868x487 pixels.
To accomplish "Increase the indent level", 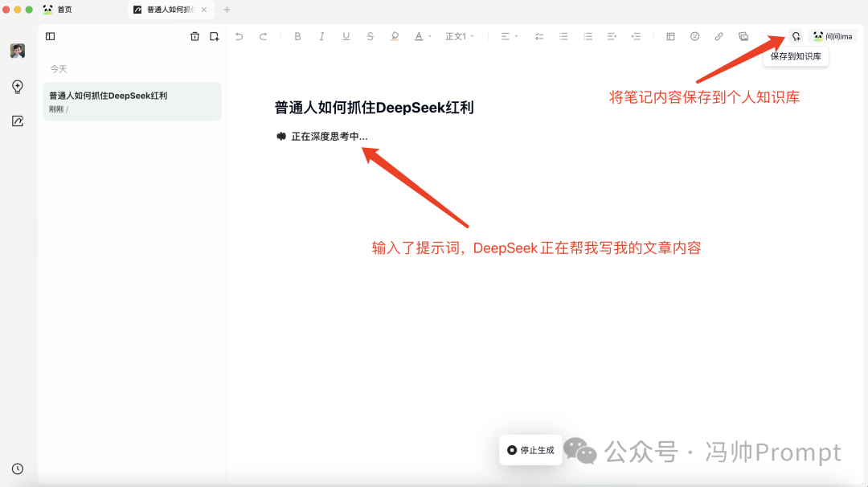I will (x=636, y=36).
